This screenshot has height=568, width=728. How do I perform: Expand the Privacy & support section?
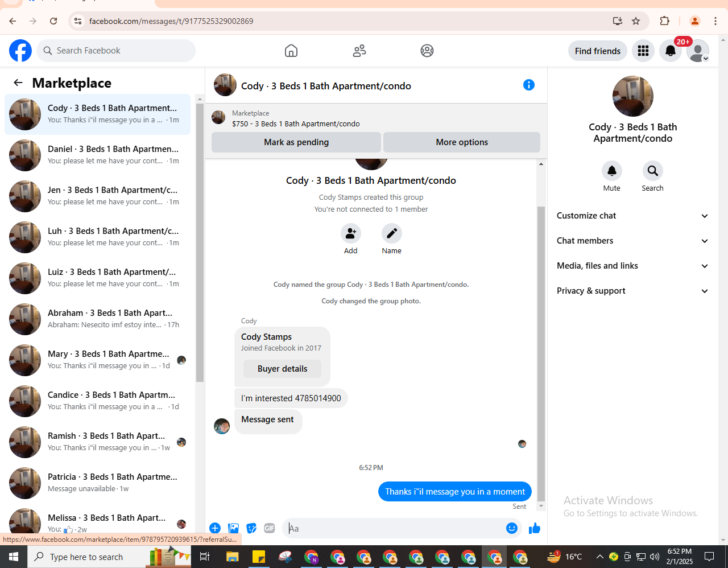(x=632, y=291)
